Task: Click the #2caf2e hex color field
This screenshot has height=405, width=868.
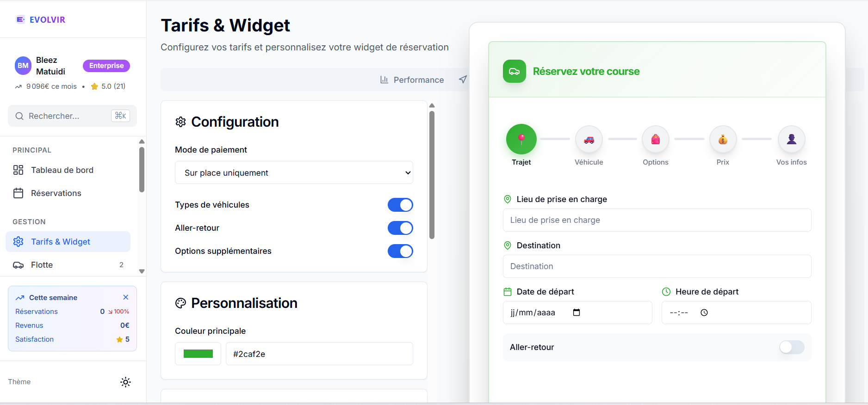Action: click(x=319, y=354)
